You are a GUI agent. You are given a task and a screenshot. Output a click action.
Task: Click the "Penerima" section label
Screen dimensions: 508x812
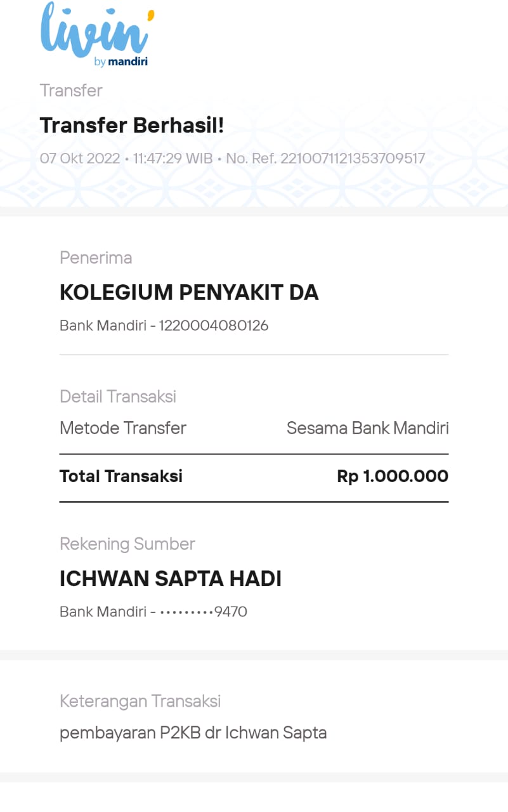click(x=96, y=258)
